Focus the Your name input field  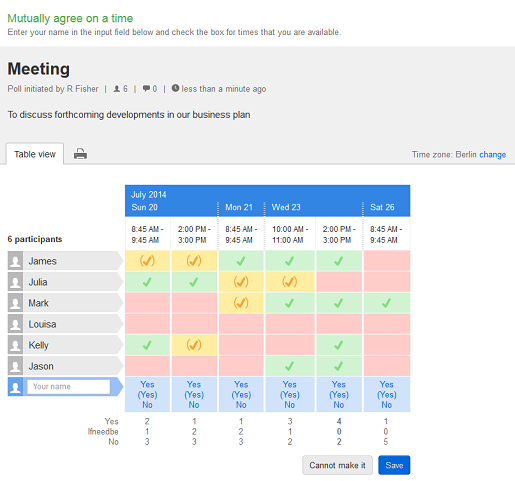[68, 387]
